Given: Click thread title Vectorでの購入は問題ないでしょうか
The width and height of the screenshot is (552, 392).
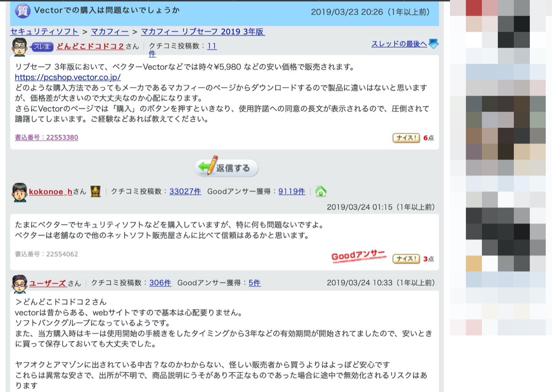Looking at the screenshot, I should pos(107,10).
